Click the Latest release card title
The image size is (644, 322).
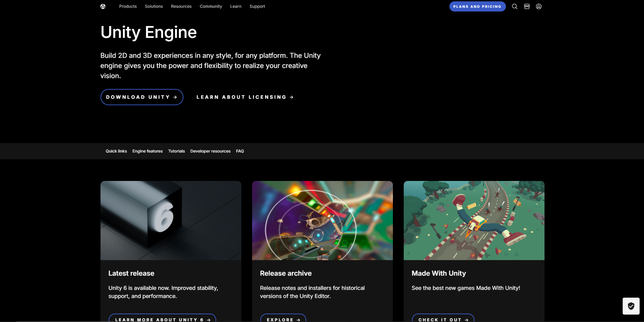click(131, 273)
